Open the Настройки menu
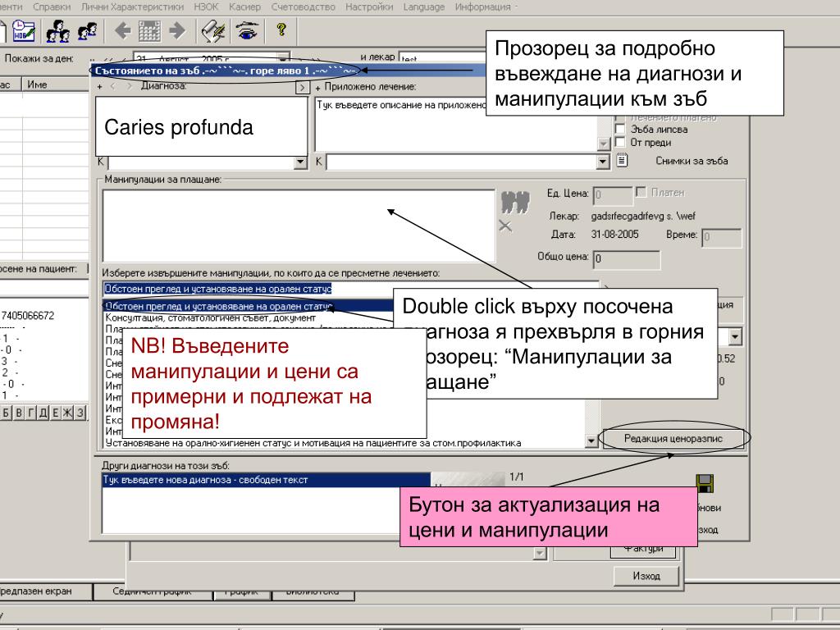Viewport: 840px width, 630px height. [369, 7]
